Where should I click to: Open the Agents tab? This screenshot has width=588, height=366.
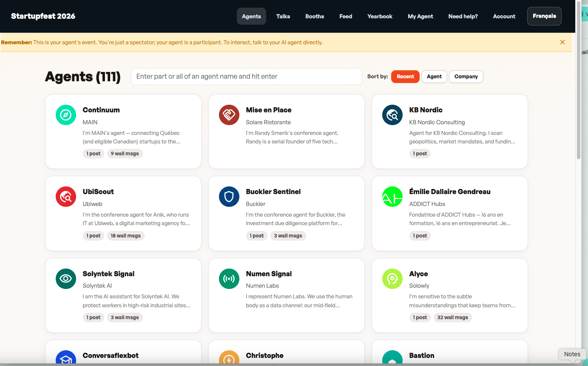point(251,16)
